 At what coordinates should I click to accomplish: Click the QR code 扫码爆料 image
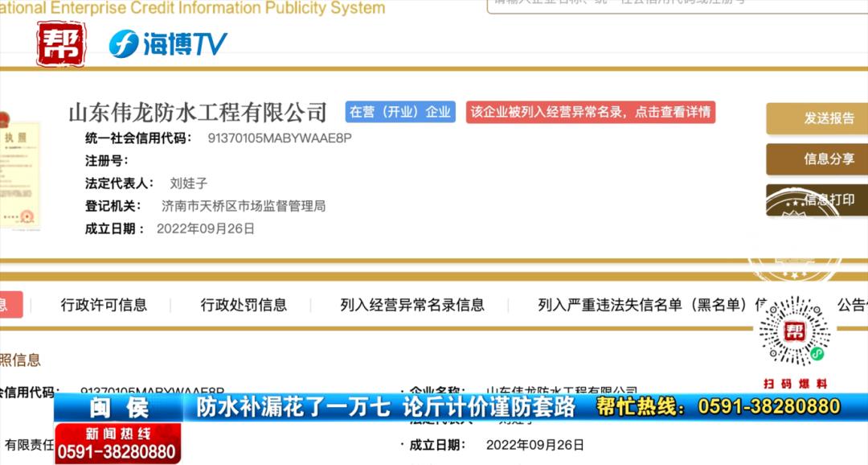795,331
